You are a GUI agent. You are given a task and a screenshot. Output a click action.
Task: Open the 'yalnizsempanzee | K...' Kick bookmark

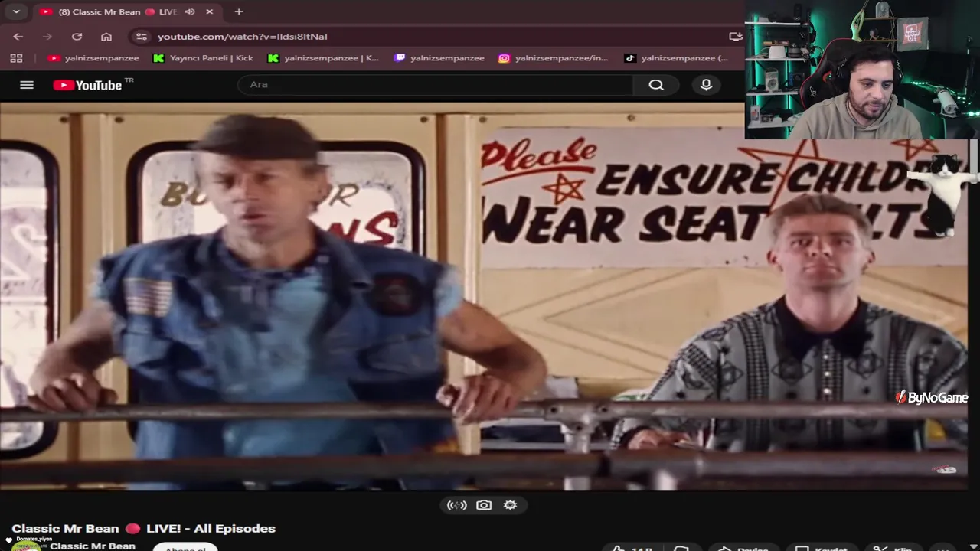pyautogui.click(x=323, y=57)
